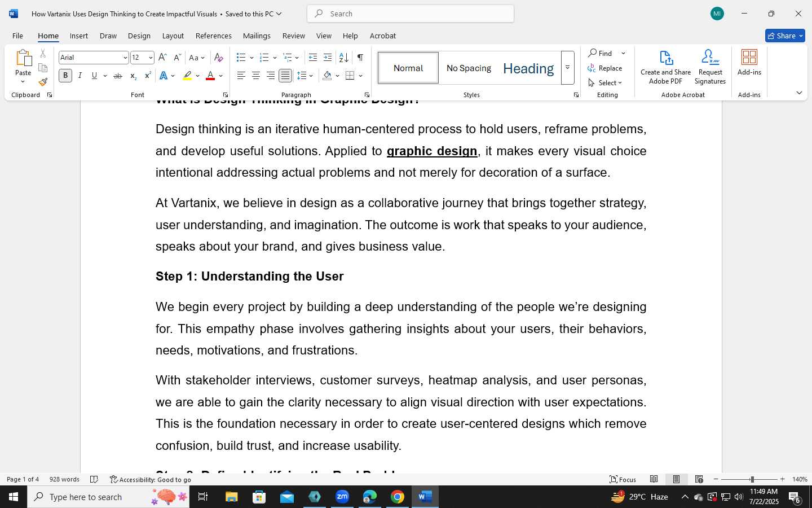Switch to the Review tab

pyautogui.click(x=294, y=36)
